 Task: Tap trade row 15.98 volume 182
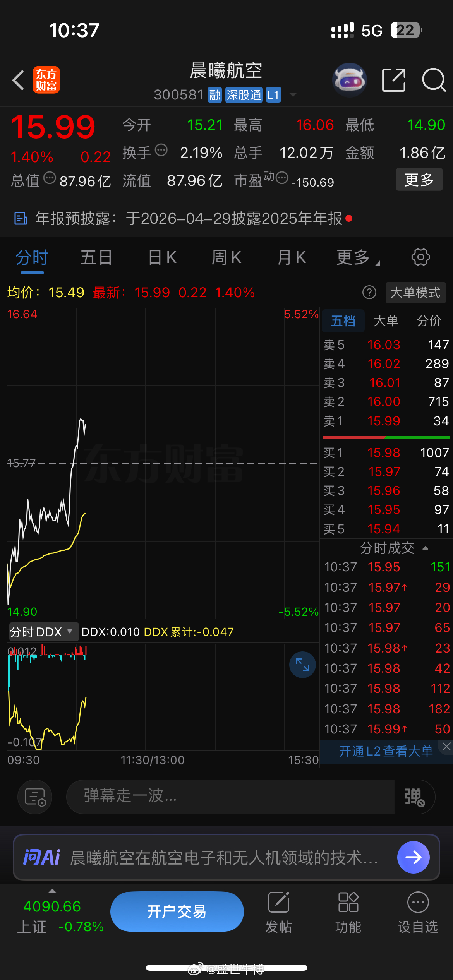(x=387, y=709)
